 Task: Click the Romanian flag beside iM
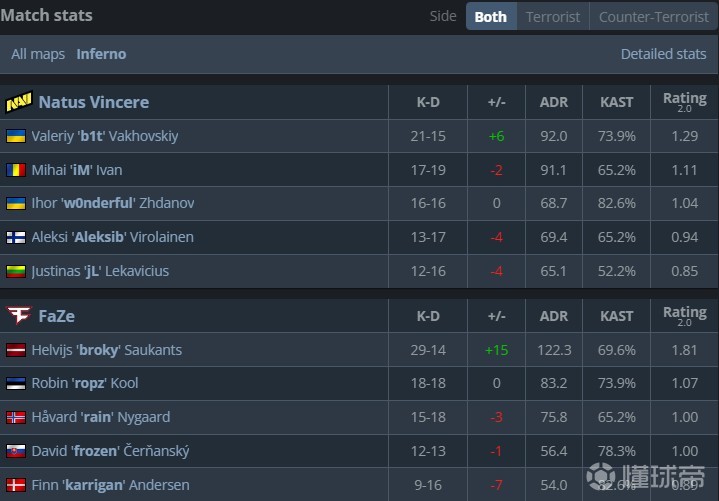[16, 170]
